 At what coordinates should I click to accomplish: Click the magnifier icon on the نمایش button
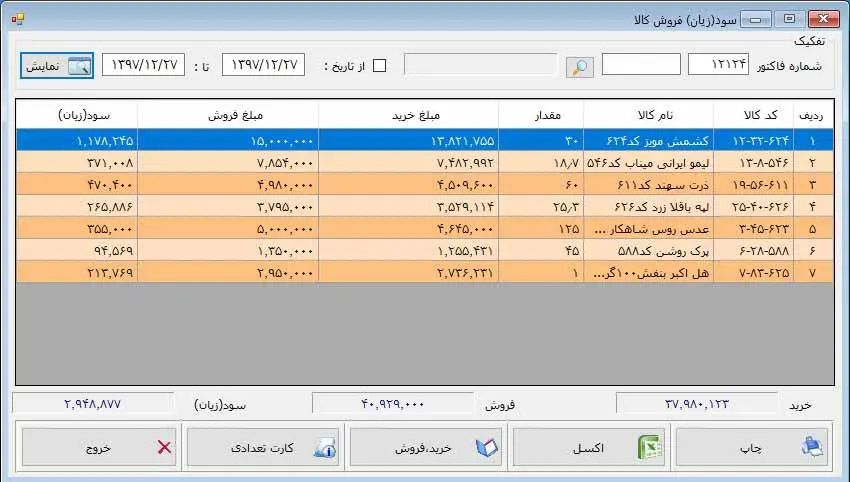[79, 66]
